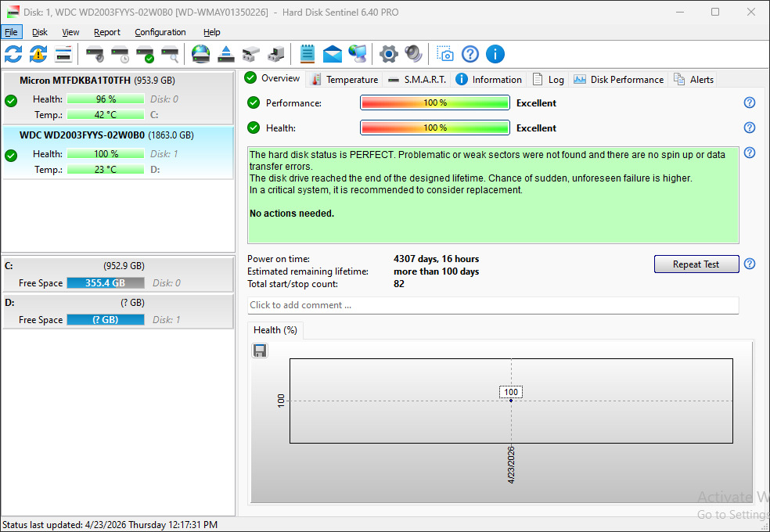Click the status last updated bar text
770x532 pixels.
pyautogui.click(x=110, y=525)
